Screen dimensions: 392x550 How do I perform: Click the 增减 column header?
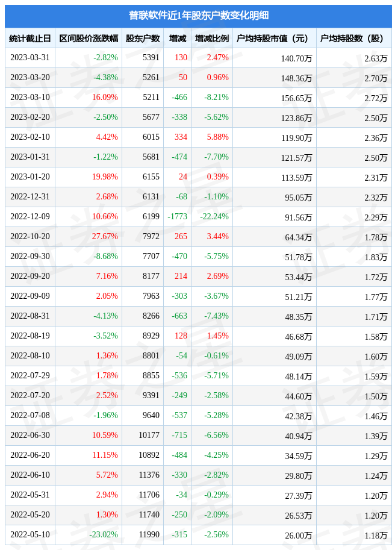[178, 38]
